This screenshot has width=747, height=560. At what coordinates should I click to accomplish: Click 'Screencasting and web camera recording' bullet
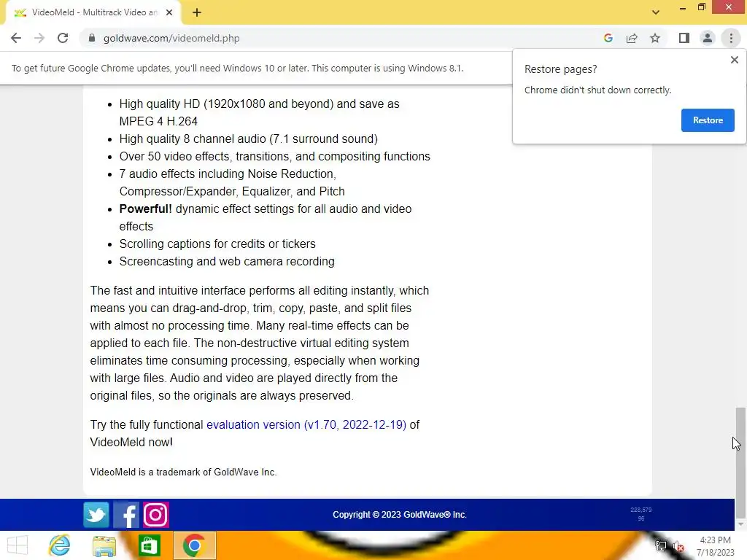(227, 262)
